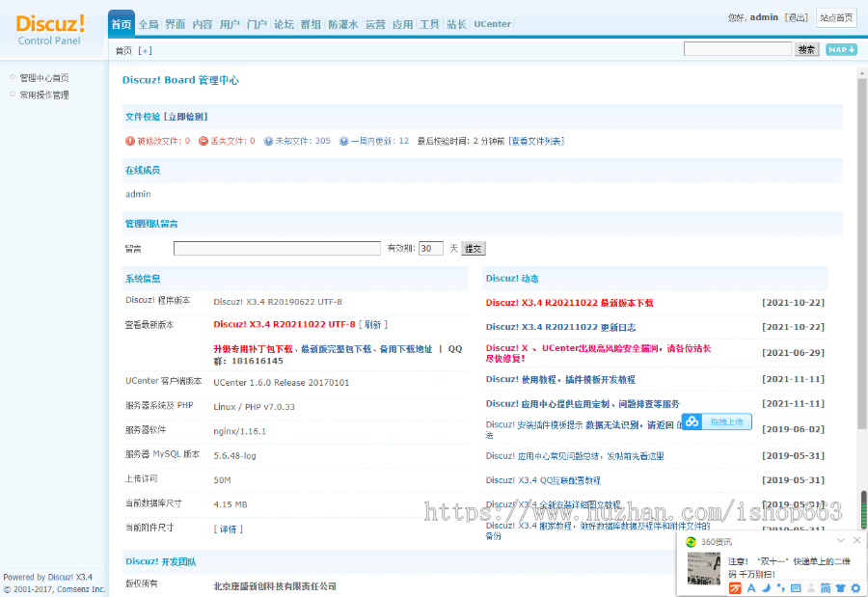Open the 应用 menu tab
868x597 pixels.
(402, 24)
